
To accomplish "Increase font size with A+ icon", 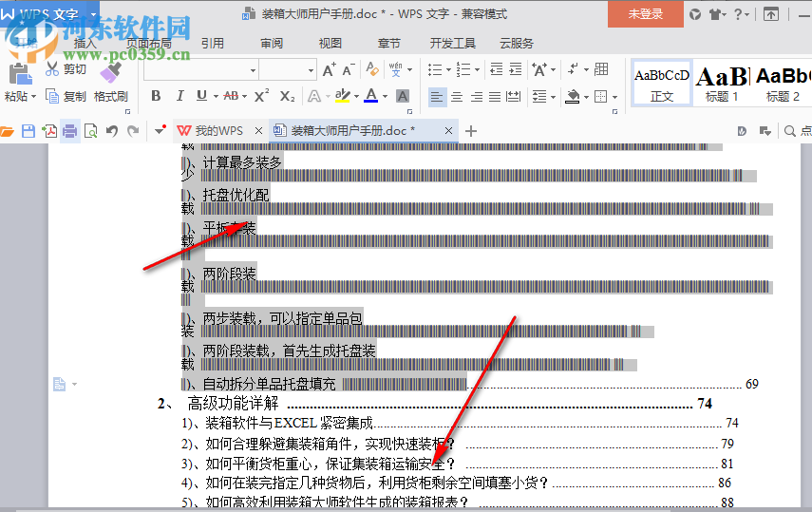I will click(329, 69).
